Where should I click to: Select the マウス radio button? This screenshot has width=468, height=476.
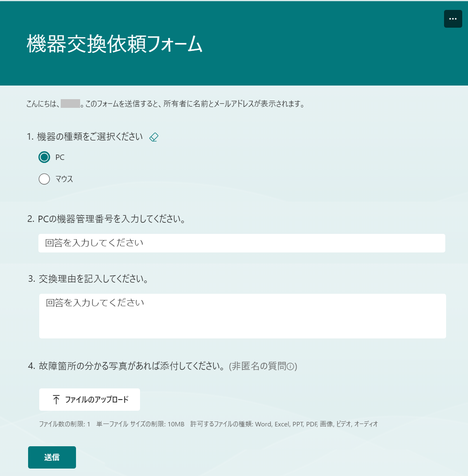pos(44,179)
